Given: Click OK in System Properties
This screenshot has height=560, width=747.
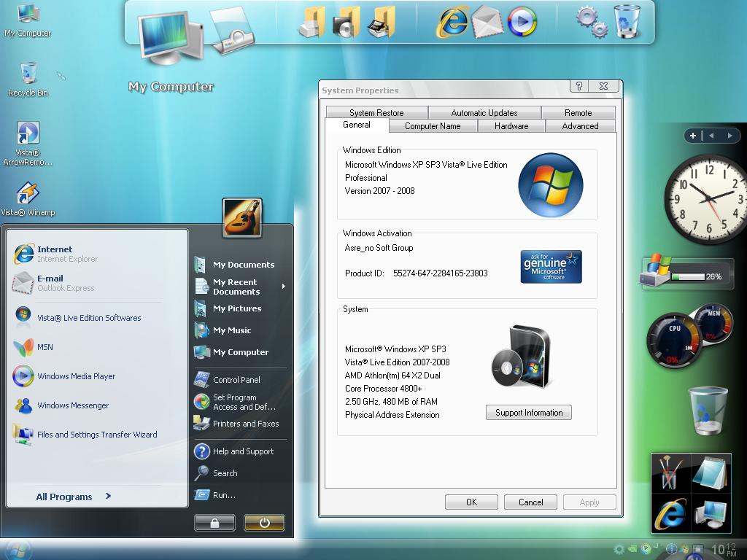Looking at the screenshot, I should tap(471, 502).
